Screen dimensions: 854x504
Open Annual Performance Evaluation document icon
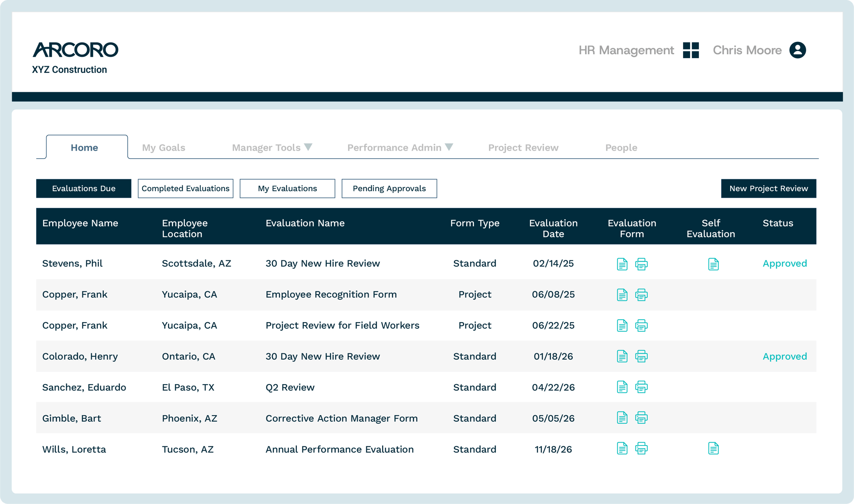(x=622, y=449)
